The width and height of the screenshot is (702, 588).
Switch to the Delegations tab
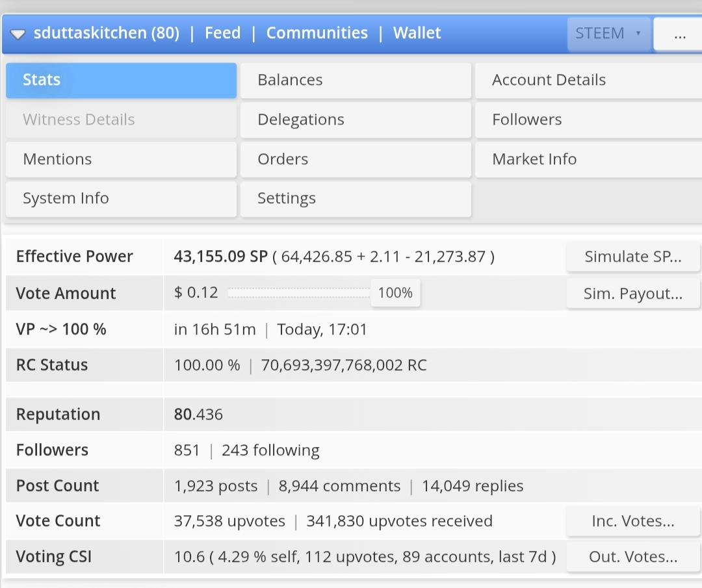(x=356, y=120)
